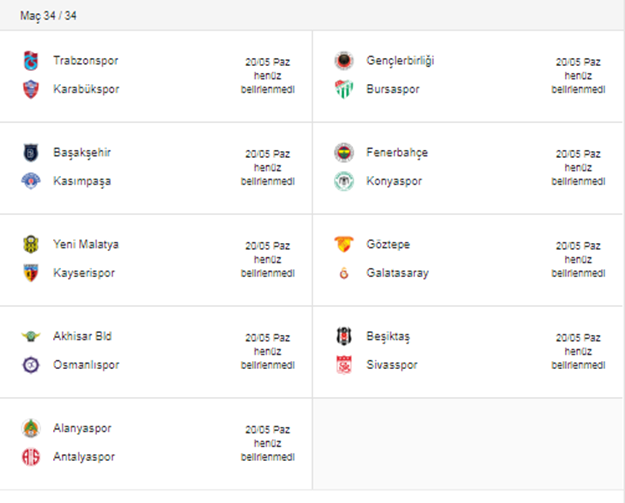Click the Antalyaspor team logo
The height and width of the screenshot is (503, 625).
29,457
